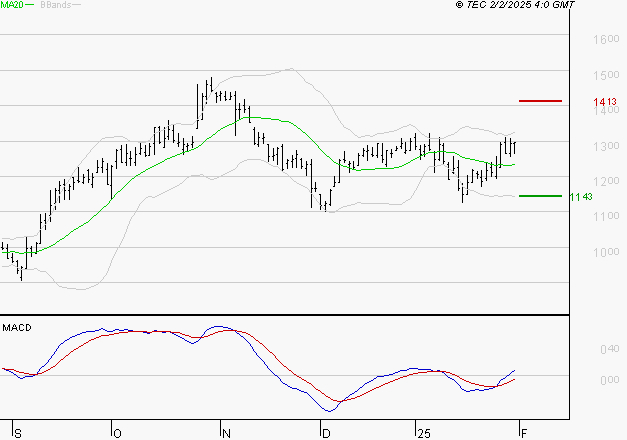Viewport: 627px width, 440px height.
Task: Click the 25 year marker on time axis
Action: [424, 434]
